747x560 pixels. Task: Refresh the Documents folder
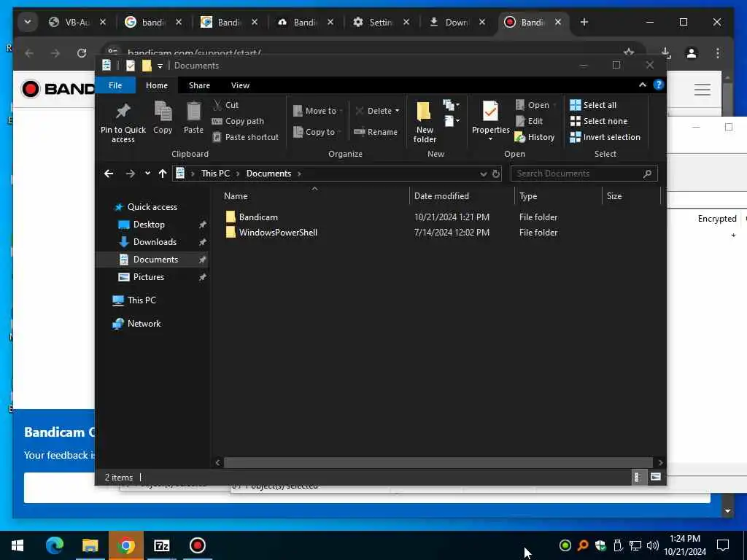click(496, 174)
